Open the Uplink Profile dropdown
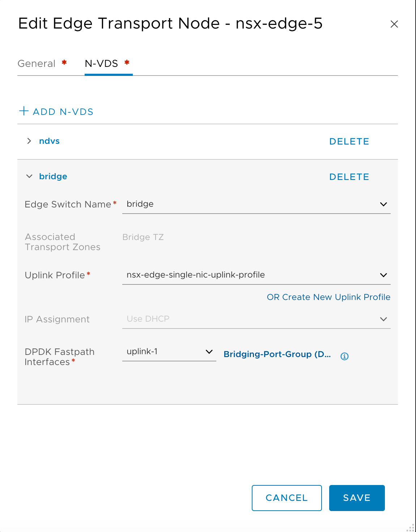 click(383, 275)
